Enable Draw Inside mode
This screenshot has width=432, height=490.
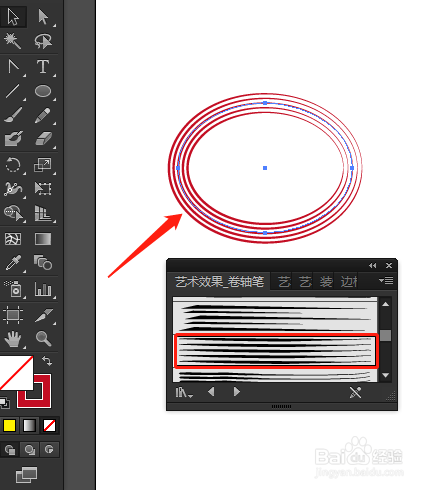pyautogui.click(x=49, y=450)
